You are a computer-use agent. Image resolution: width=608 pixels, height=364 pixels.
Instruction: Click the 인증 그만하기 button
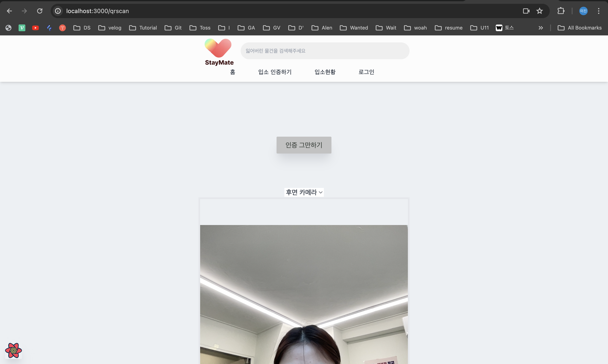pos(304,145)
